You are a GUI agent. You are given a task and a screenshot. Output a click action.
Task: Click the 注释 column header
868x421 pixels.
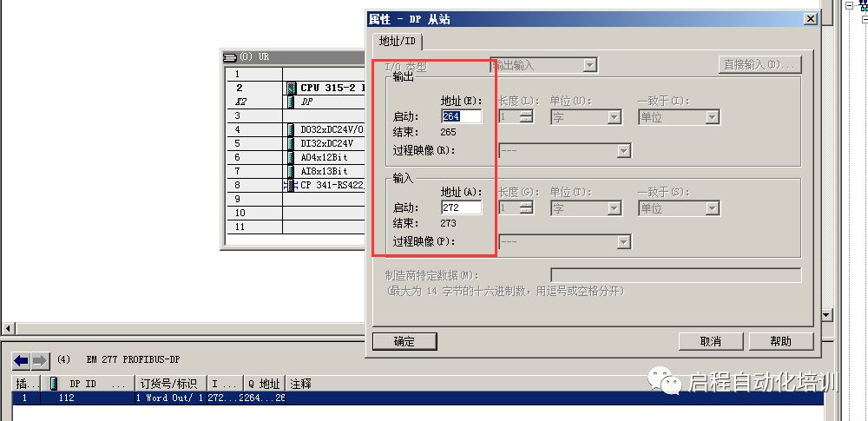click(x=554, y=384)
